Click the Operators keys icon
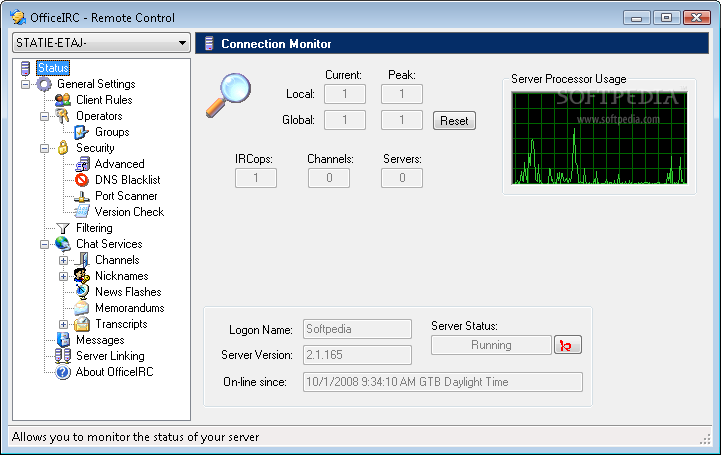The width and height of the screenshot is (721, 455). (x=63, y=116)
